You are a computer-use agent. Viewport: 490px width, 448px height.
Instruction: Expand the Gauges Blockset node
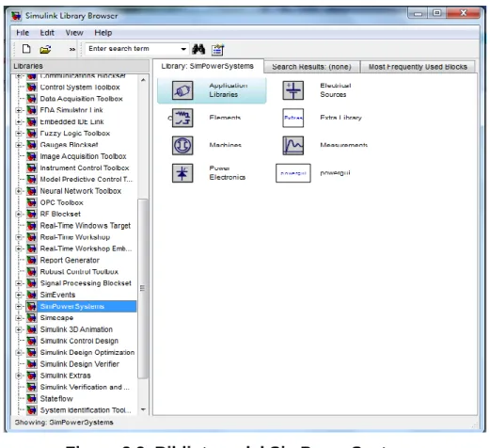19,145
